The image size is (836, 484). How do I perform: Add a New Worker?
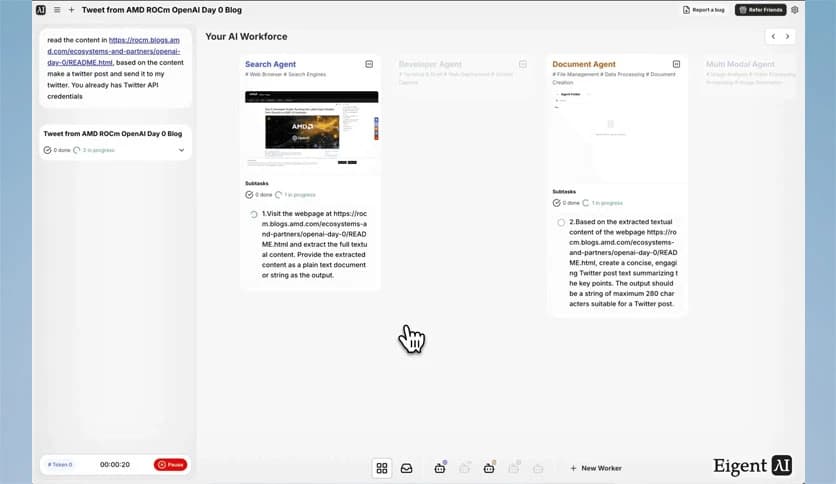[x=596, y=468]
